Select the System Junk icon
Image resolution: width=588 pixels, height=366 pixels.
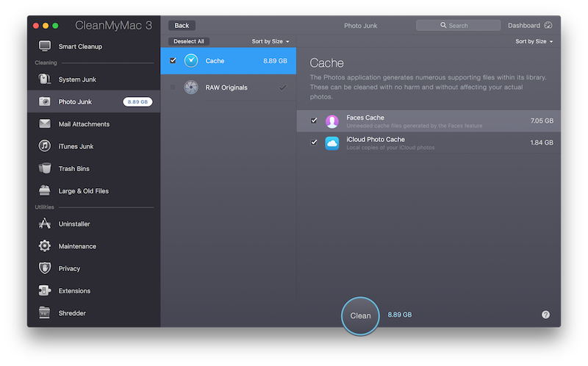(x=45, y=79)
